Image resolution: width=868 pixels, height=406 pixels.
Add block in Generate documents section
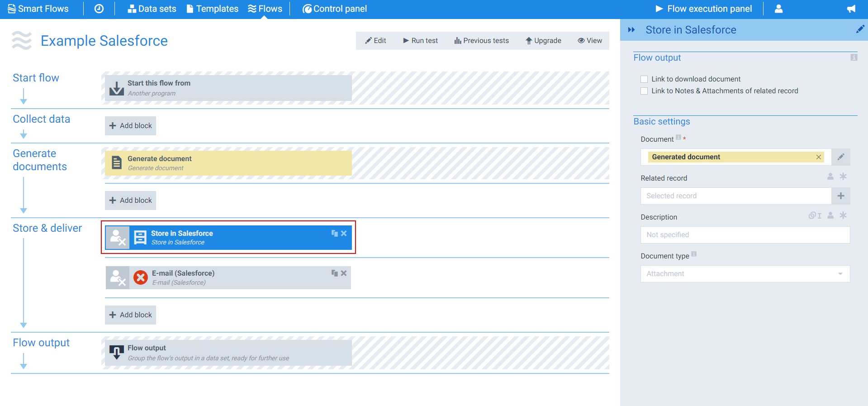coord(130,201)
